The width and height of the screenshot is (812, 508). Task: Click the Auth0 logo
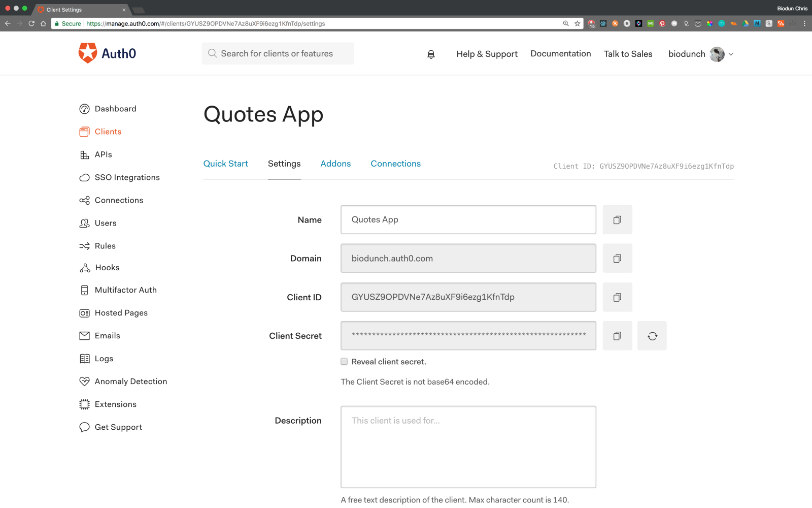(107, 53)
